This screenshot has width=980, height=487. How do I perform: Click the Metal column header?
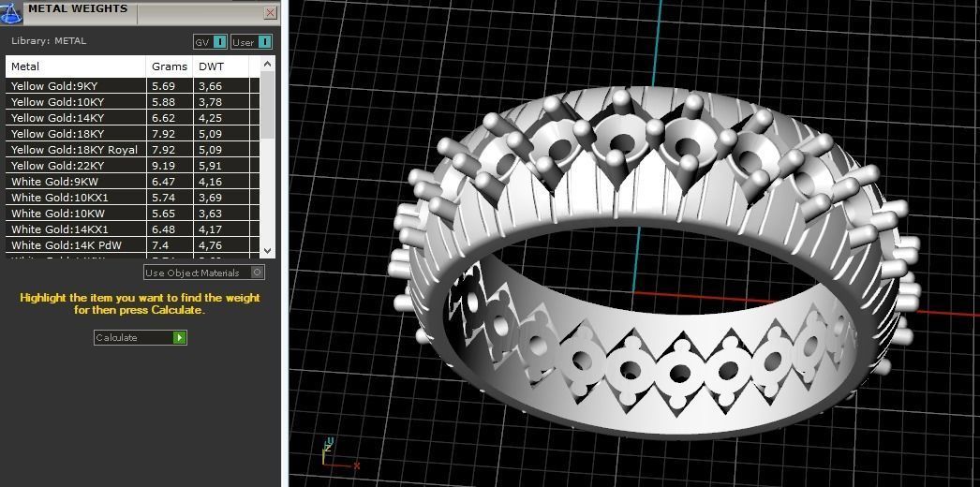tap(76, 66)
